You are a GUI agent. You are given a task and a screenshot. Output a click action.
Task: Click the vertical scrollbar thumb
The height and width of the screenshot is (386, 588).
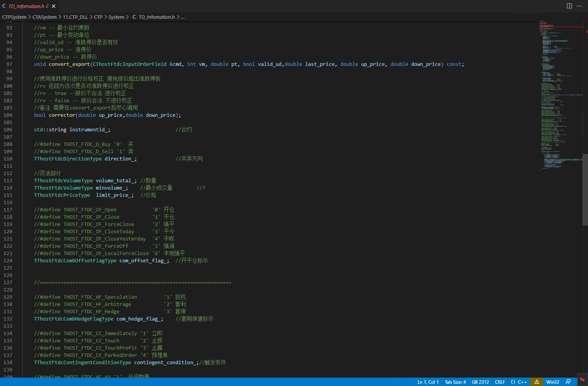tap(585, 190)
